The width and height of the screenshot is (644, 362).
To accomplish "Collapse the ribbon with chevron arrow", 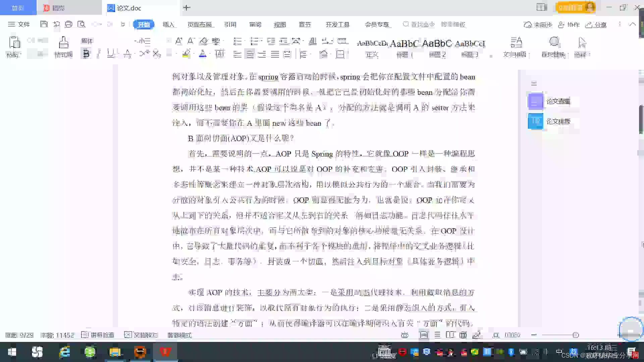I will point(632,24).
